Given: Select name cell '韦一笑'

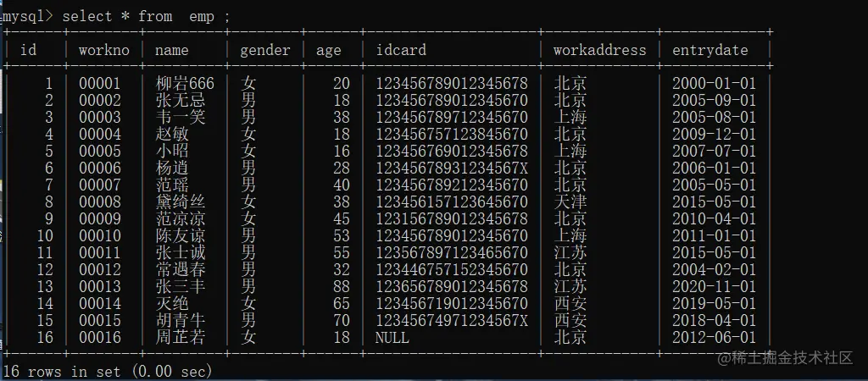Looking at the screenshot, I should tap(181, 118).
